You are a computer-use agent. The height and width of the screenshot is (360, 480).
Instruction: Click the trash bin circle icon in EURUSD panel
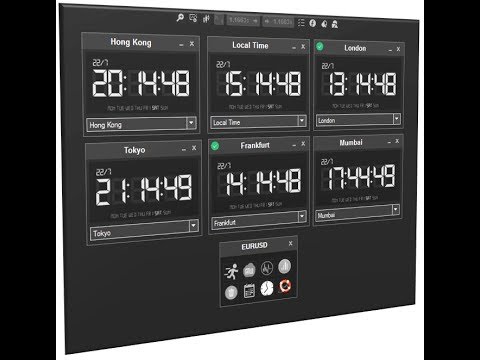(231, 292)
